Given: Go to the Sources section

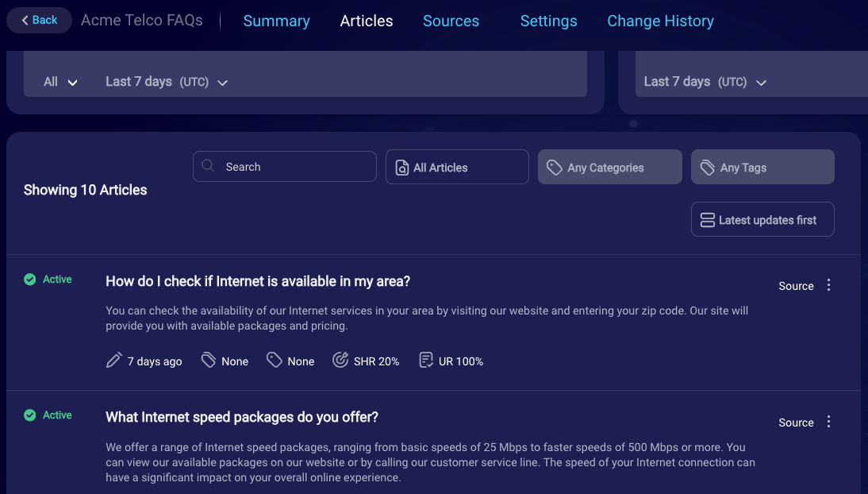Looking at the screenshot, I should tap(451, 21).
